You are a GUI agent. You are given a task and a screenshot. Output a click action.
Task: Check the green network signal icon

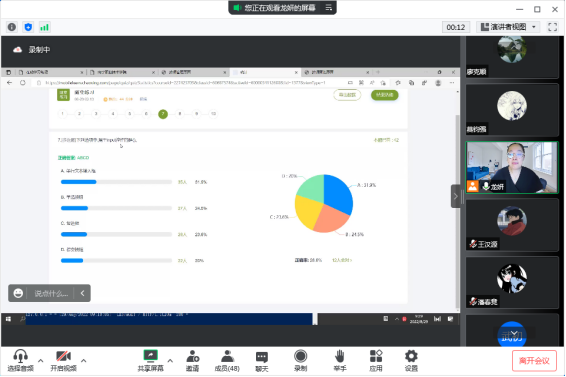point(44,27)
